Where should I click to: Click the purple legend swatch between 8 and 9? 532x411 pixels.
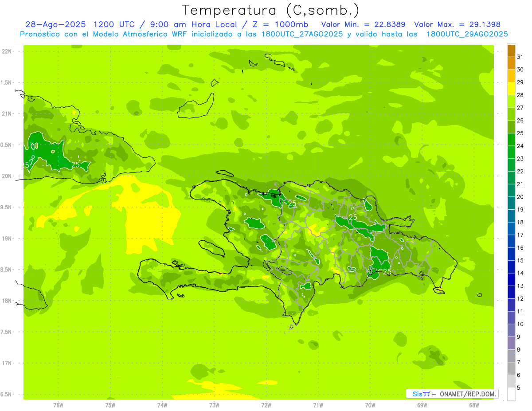(511, 343)
